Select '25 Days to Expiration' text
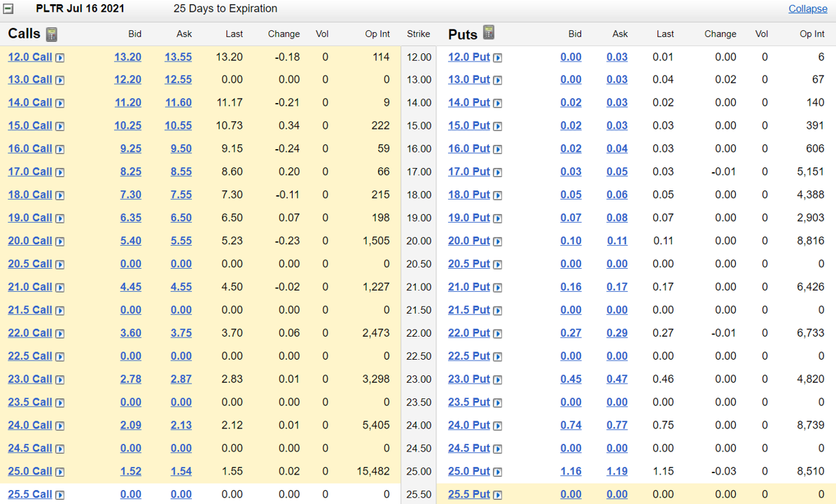 pos(225,8)
